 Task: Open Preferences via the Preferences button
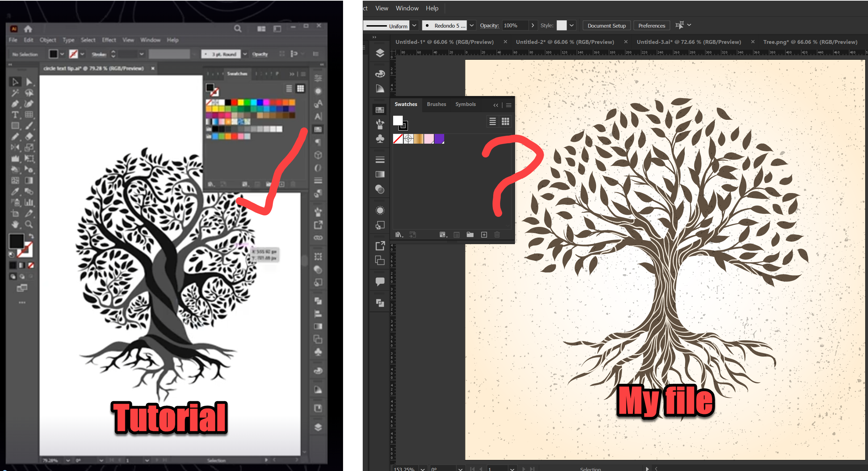coord(651,25)
